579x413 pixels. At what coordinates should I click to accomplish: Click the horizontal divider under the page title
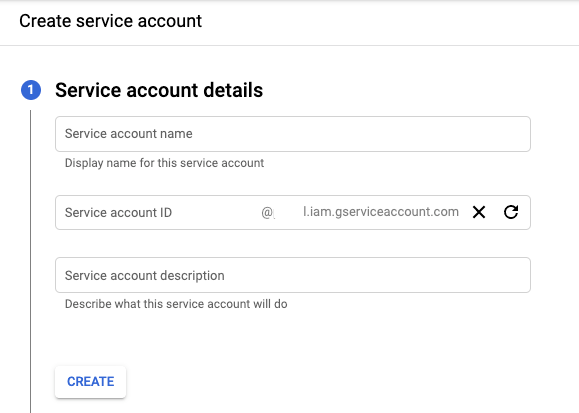point(290,45)
